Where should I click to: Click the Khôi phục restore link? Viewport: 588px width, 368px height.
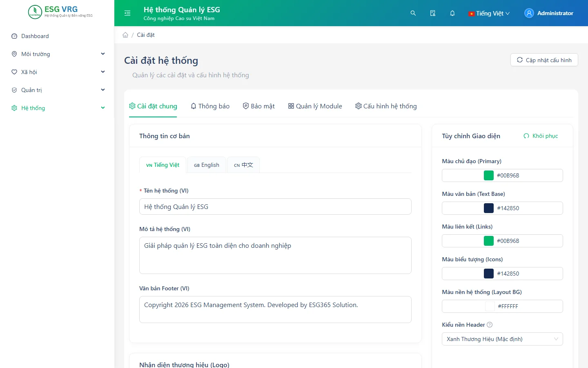[541, 136]
